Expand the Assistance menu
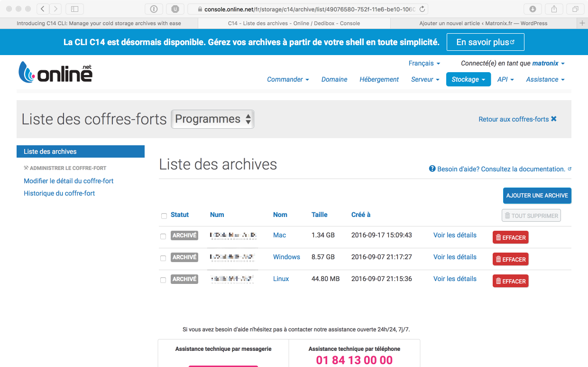The height and width of the screenshot is (367, 588). click(x=545, y=79)
